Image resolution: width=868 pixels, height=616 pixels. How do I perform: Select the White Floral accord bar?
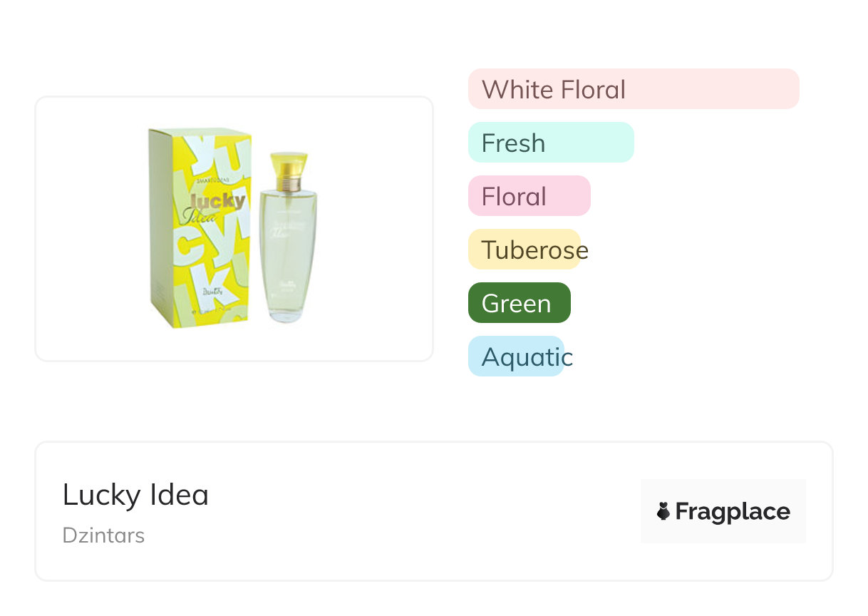(633, 89)
